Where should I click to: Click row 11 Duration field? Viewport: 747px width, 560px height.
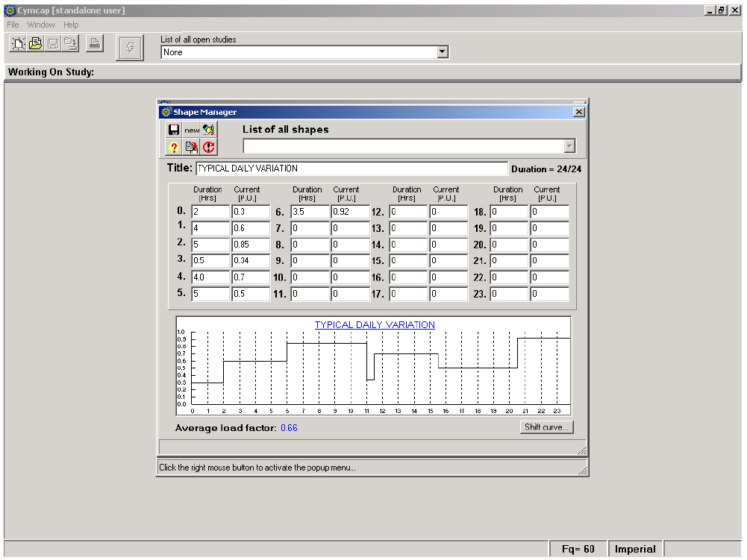coord(310,294)
